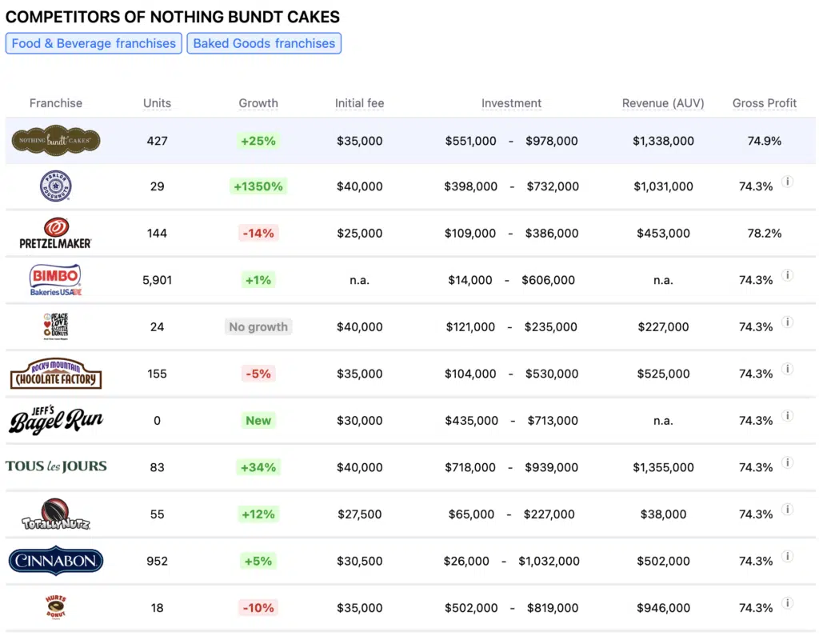Select the -14% growth badge
Image resolution: width=819 pixels, height=644 pixels.
258,233
